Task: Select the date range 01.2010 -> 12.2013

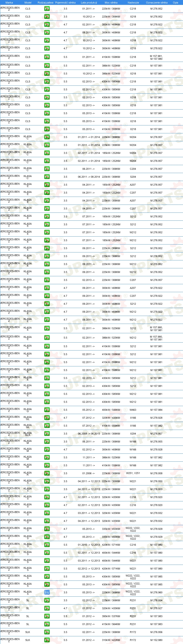Action: click(x=89, y=545)
